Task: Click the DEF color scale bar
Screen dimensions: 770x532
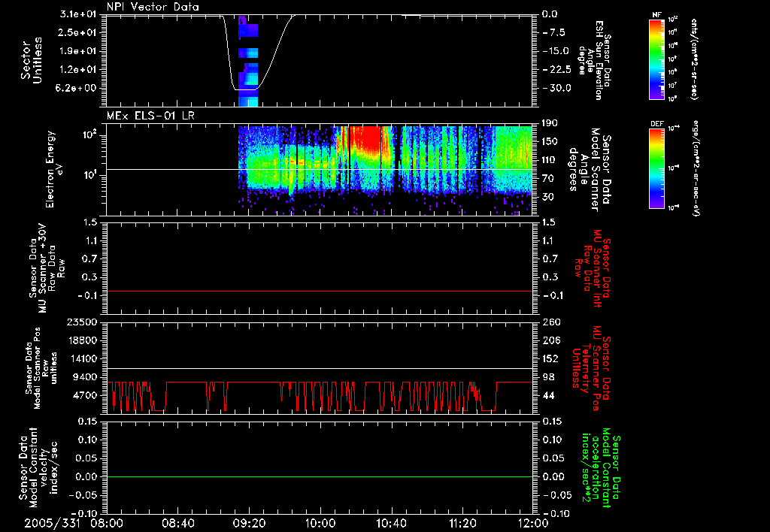Action: (x=657, y=168)
